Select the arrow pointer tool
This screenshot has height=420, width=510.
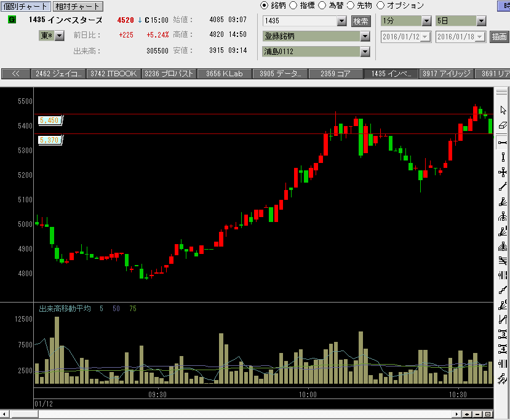(503, 110)
